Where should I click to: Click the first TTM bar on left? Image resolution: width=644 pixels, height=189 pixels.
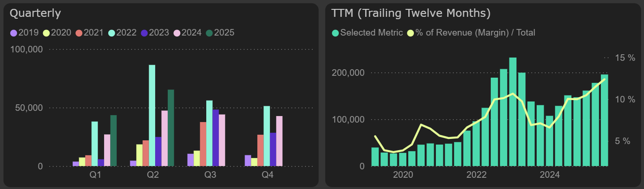point(375,157)
